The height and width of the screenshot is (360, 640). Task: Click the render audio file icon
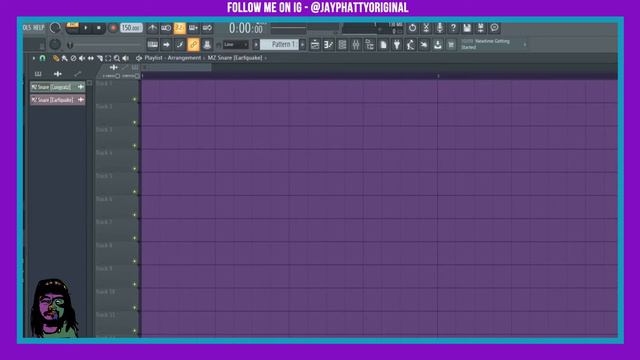coord(480,28)
